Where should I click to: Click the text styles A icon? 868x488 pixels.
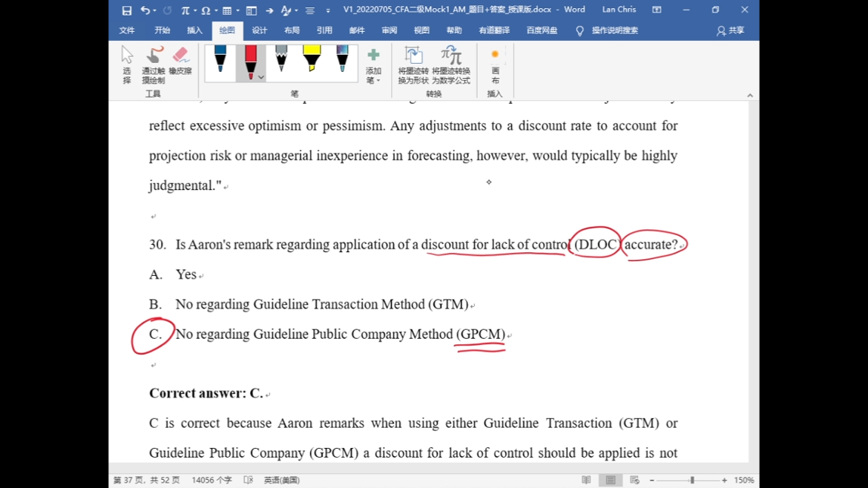[x=286, y=10]
